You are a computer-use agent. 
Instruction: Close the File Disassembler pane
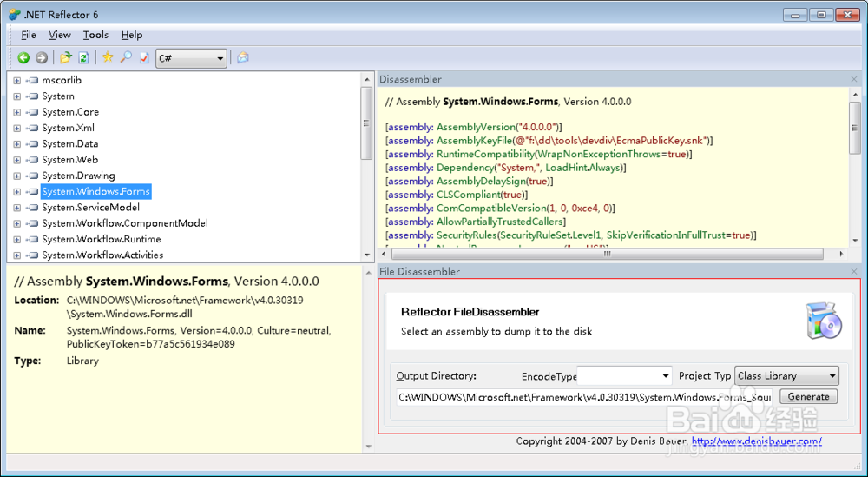[x=854, y=271]
